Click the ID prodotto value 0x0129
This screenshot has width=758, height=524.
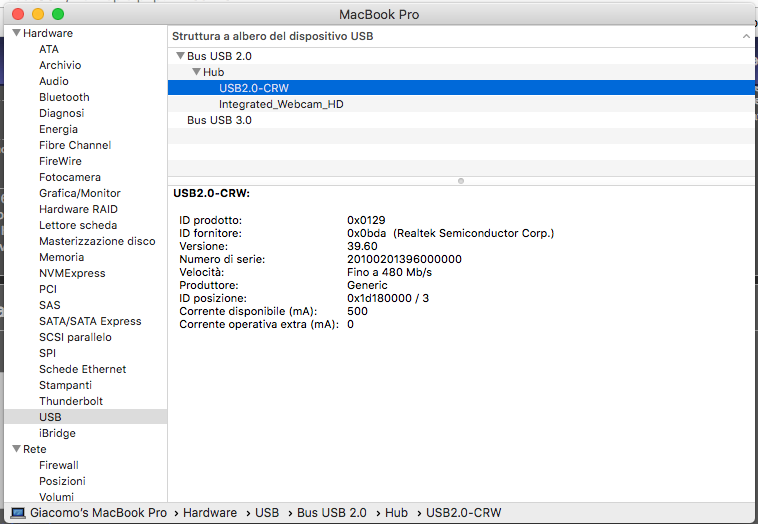tap(366, 220)
